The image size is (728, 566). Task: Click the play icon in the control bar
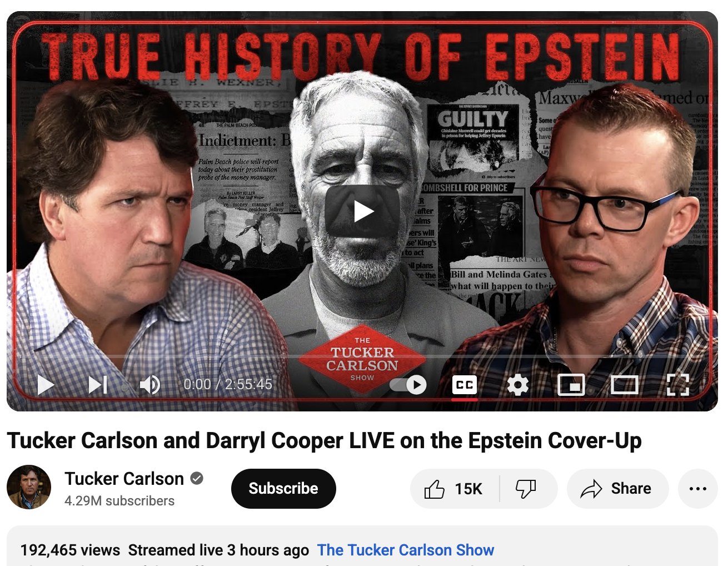pyautogui.click(x=46, y=384)
